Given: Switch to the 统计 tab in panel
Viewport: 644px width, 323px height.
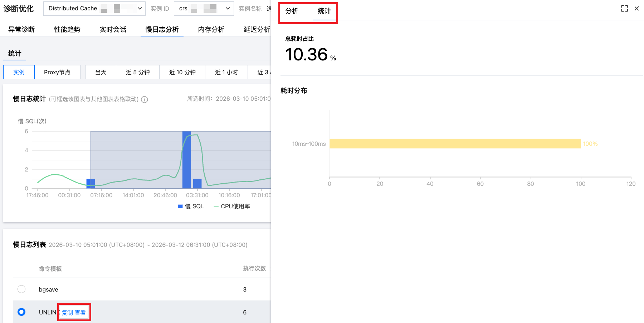Looking at the screenshot, I should click(324, 11).
